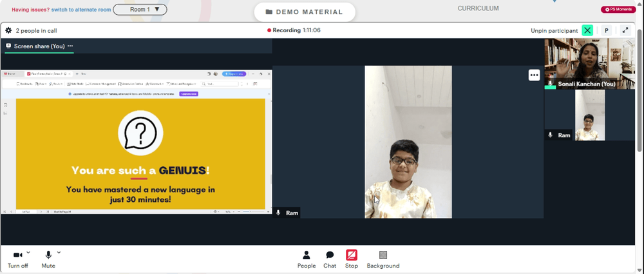This screenshot has height=274, width=644.
Task: Mute the microphone
Action: coord(48,260)
